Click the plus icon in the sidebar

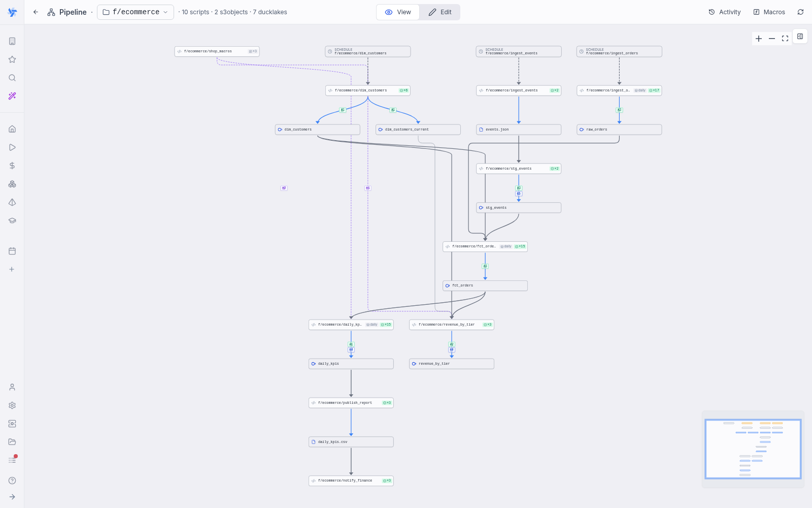coord(12,269)
